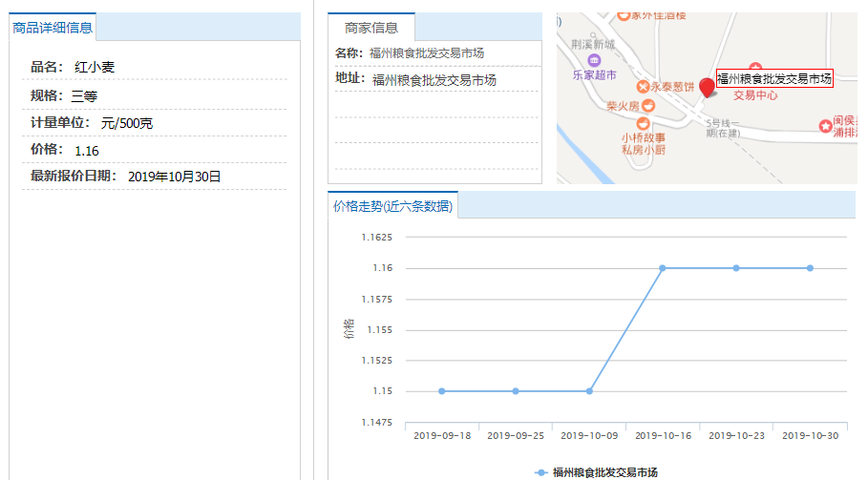Screen dimensions: 868x480
Task: Click the merchant name 福州粮食批发交易市场 in 名称 row
Action: click(427, 53)
